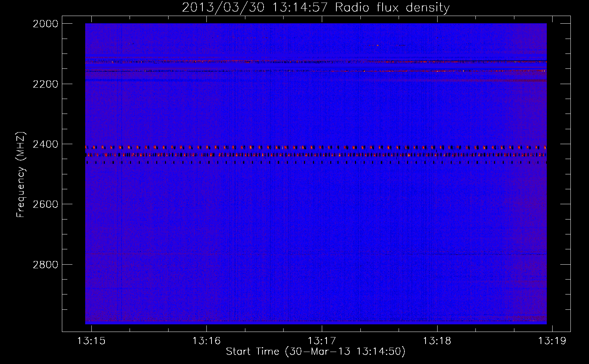Select the 13:19 time tick label
Screen dimensions: 589x364
click(x=552, y=341)
